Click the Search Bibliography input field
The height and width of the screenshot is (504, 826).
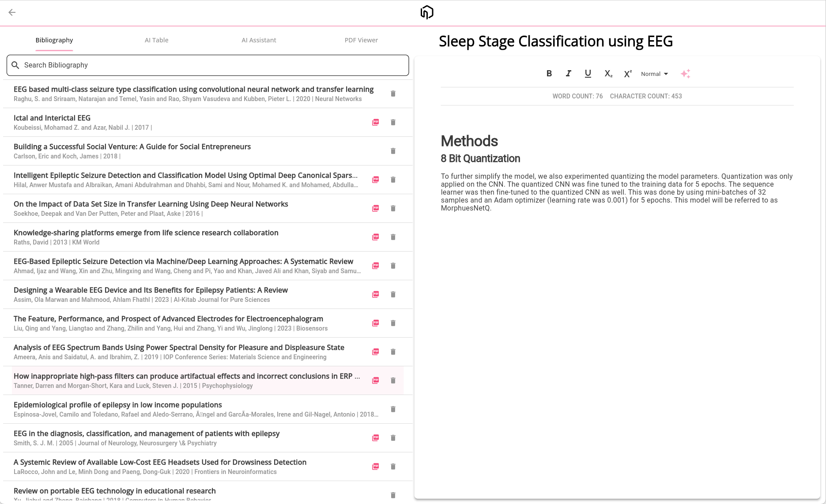(207, 65)
